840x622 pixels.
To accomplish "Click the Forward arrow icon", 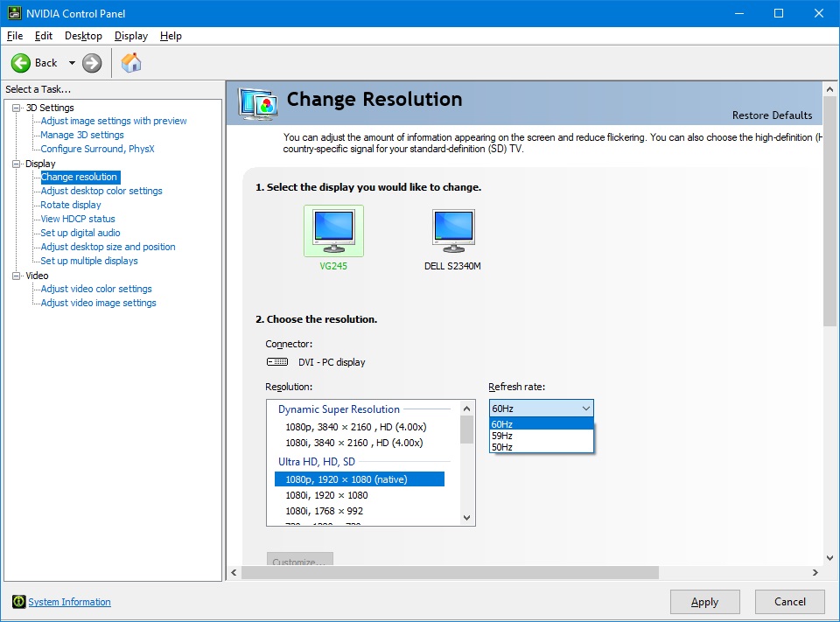I will (92, 63).
